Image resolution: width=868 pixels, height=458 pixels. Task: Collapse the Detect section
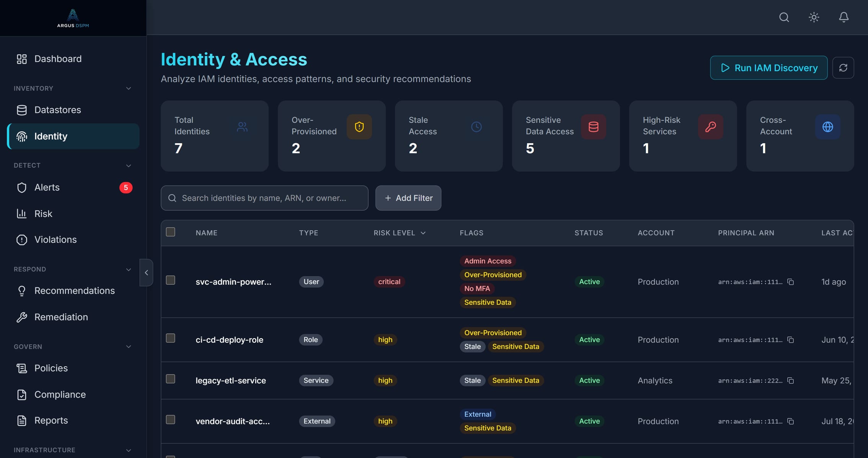pyautogui.click(x=129, y=166)
